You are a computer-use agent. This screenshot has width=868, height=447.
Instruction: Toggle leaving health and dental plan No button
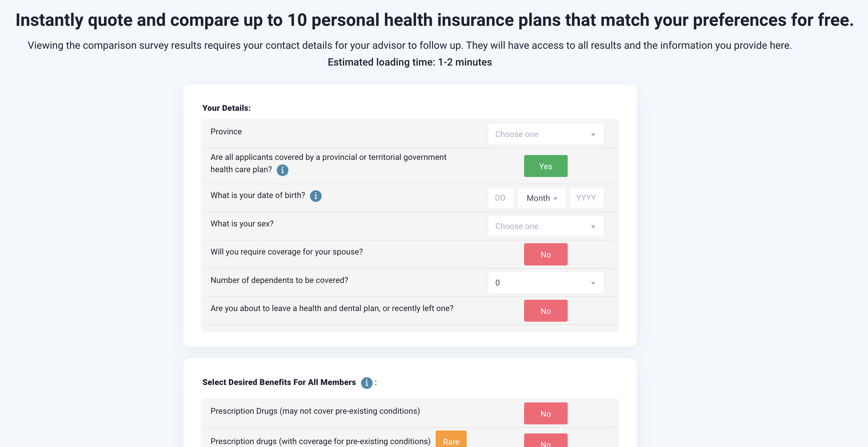(x=545, y=311)
